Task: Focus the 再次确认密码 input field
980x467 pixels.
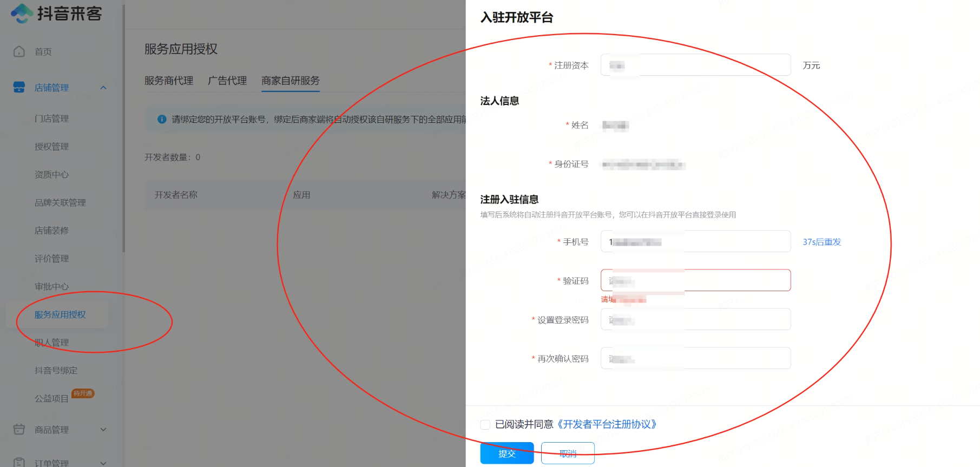Action: pos(696,358)
